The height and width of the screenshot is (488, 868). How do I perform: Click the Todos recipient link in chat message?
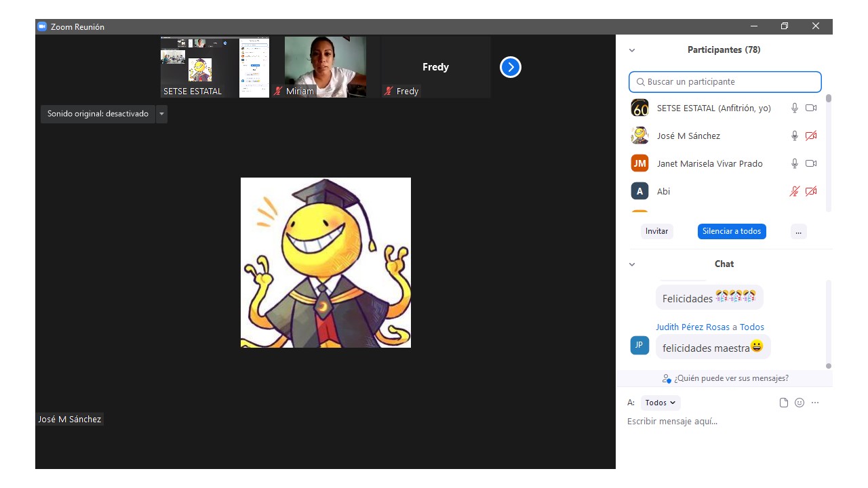(752, 327)
